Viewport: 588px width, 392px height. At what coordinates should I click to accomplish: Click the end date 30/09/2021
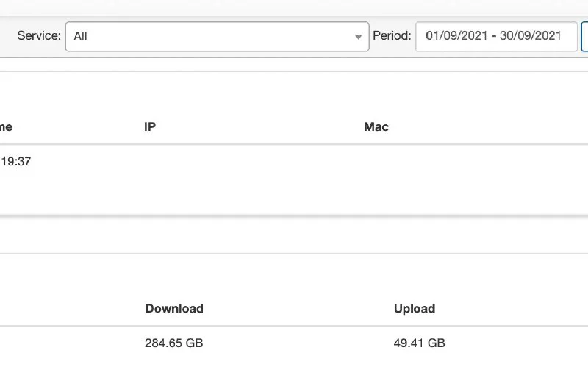point(531,36)
